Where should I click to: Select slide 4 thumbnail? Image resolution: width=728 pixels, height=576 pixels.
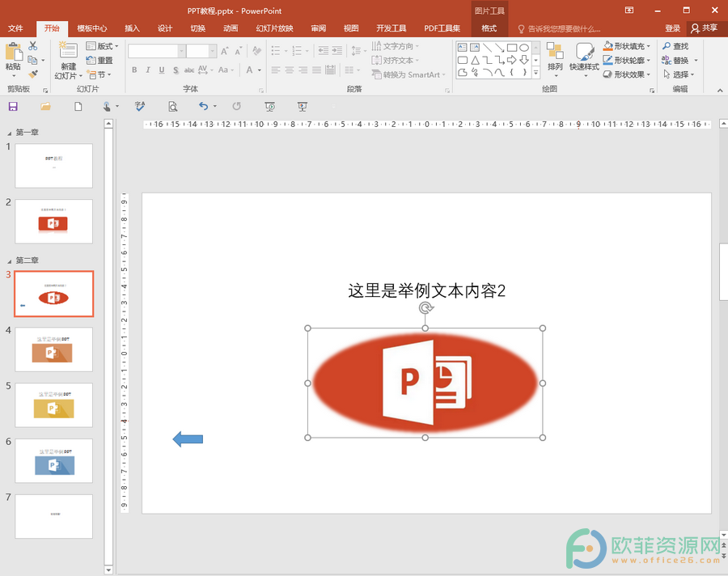tap(54, 349)
